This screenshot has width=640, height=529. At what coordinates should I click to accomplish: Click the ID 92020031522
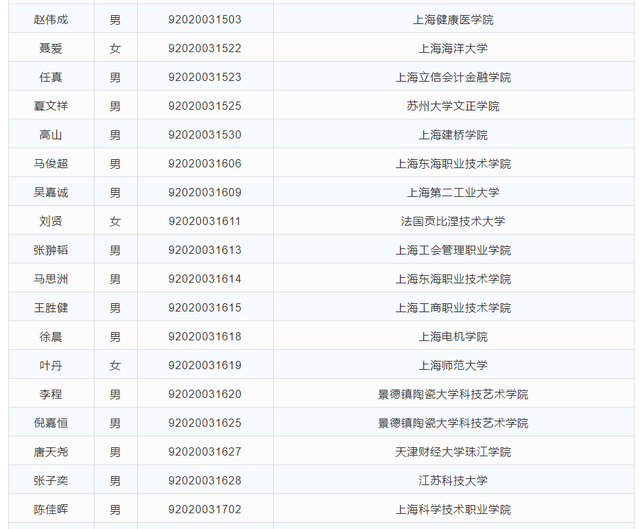click(205, 48)
